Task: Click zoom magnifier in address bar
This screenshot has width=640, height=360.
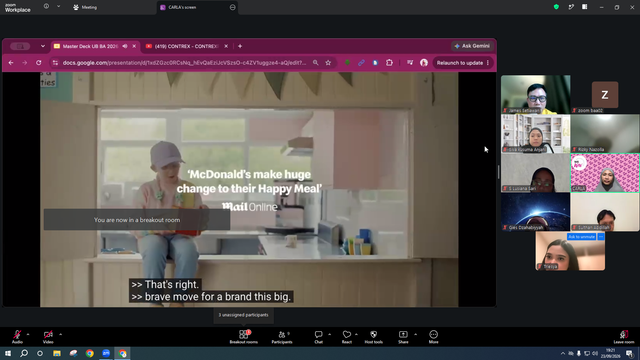Action: coord(316,63)
